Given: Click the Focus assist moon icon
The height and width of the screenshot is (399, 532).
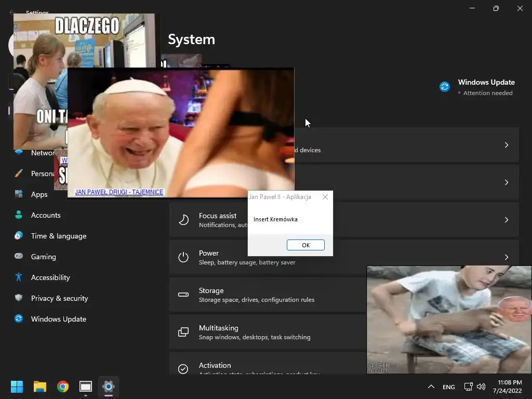Looking at the screenshot, I should point(183,220).
